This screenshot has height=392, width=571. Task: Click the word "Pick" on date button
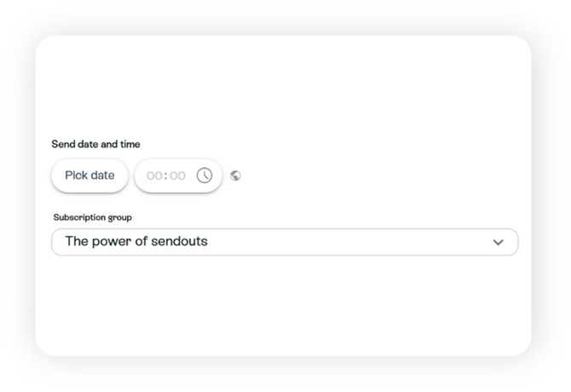click(x=76, y=176)
